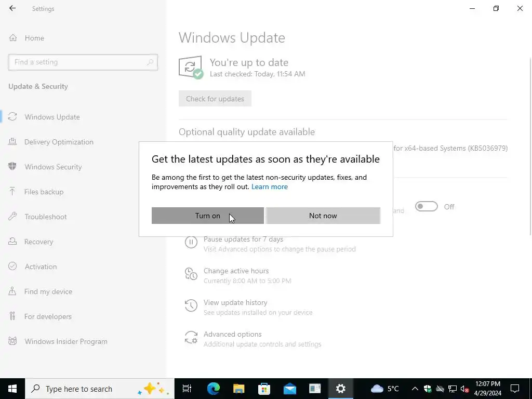This screenshot has width=532, height=399.
Task: Click the Windows Security shield tray icon
Action: (428, 389)
